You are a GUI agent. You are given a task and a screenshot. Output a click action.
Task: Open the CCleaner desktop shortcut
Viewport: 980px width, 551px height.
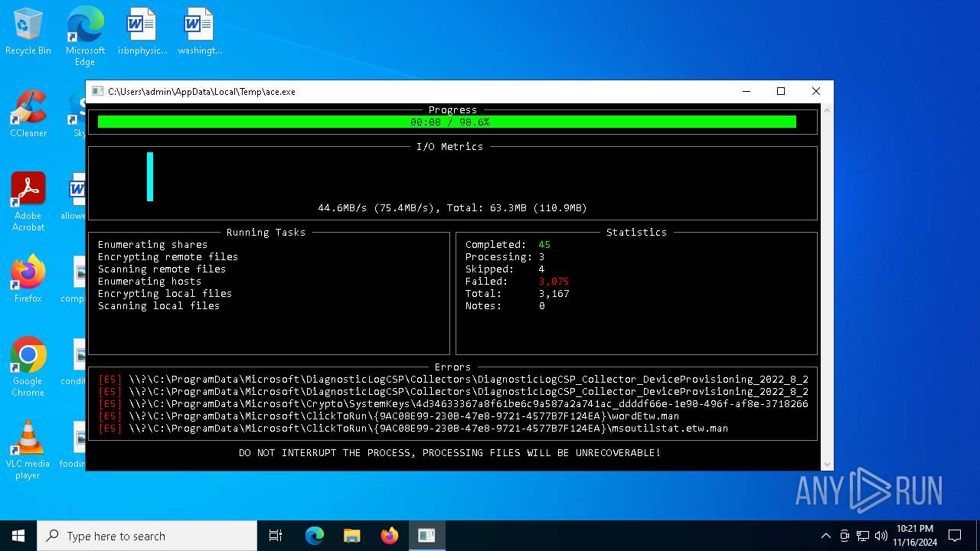[x=28, y=114]
